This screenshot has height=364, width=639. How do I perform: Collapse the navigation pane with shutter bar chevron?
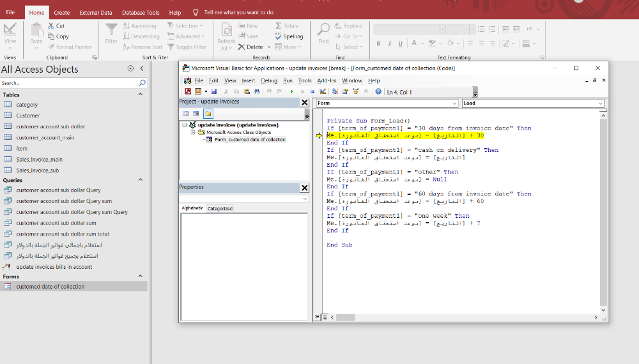point(142,68)
